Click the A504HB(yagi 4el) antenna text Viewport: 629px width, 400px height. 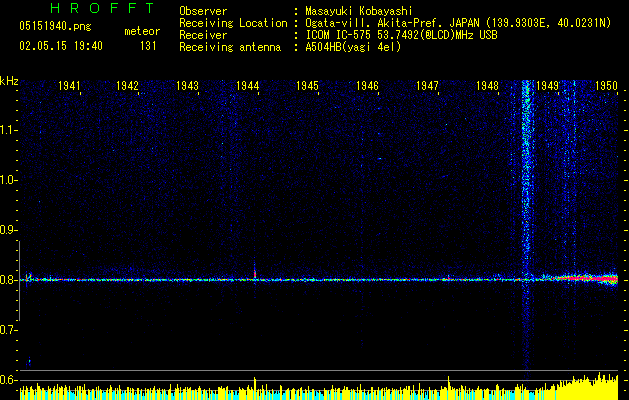pyautogui.click(x=353, y=47)
